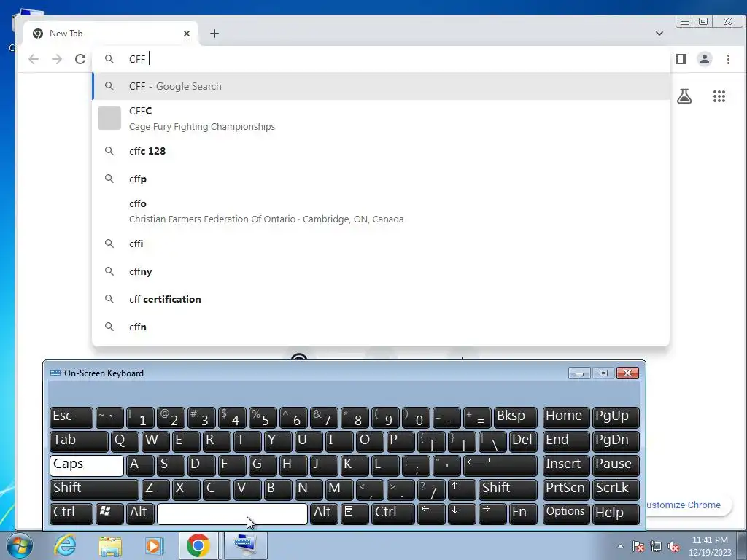
Task: Click the letter C key
Action: click(217, 489)
